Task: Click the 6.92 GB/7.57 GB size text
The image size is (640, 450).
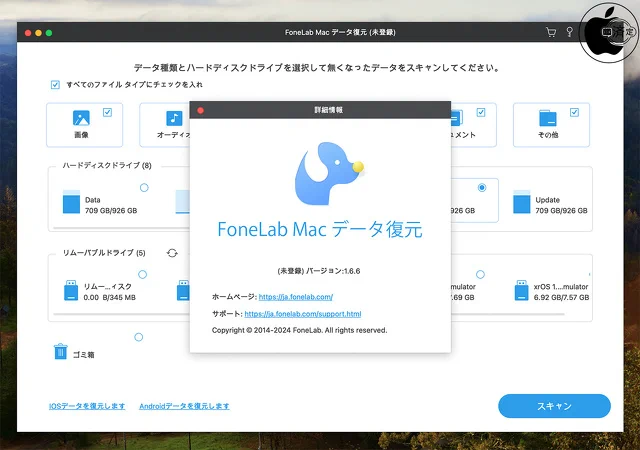Action: 561,297
